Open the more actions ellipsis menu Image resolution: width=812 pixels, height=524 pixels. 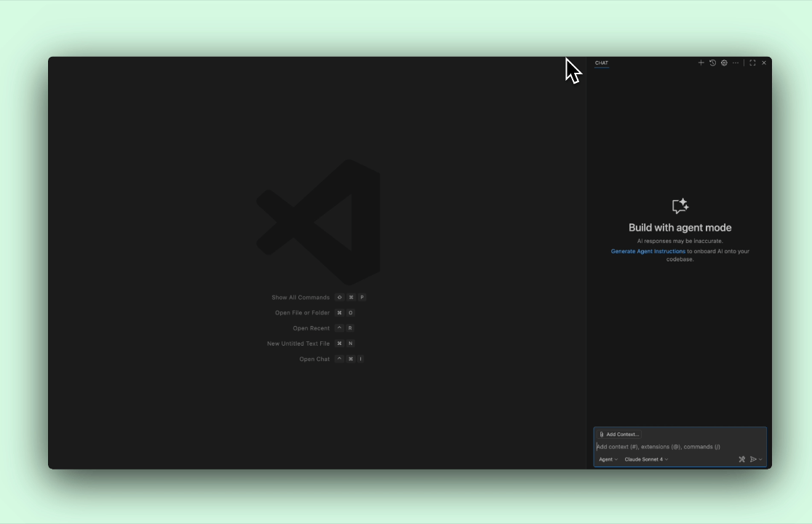click(x=735, y=63)
